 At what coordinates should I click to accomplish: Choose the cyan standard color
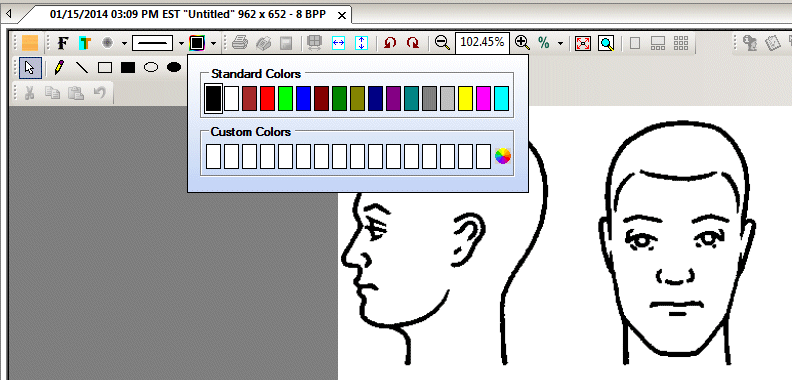click(502, 98)
